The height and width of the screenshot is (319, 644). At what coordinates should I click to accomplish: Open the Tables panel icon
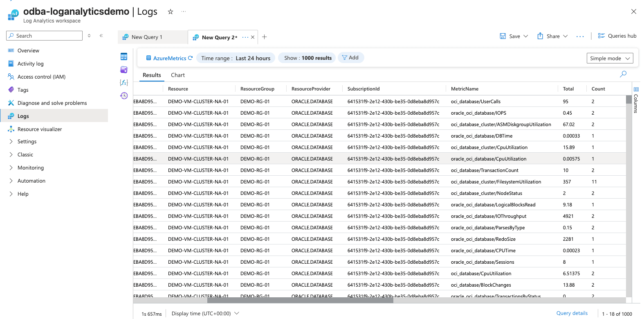pos(124,57)
